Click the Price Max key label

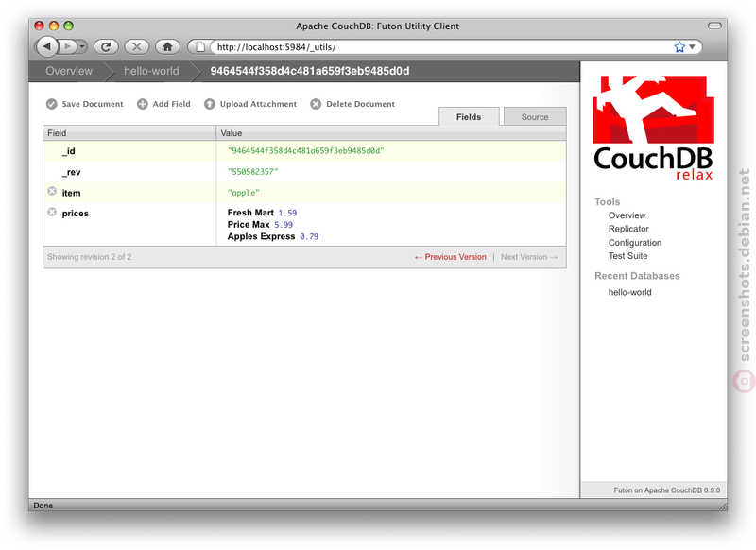(x=249, y=225)
